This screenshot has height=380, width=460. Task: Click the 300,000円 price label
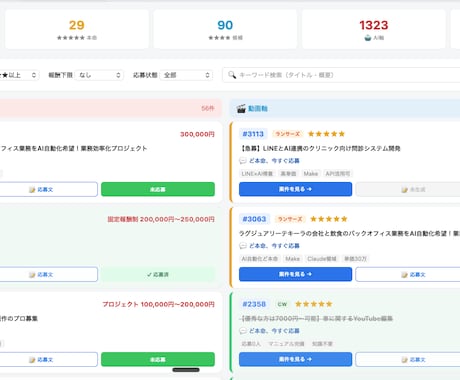tap(197, 134)
